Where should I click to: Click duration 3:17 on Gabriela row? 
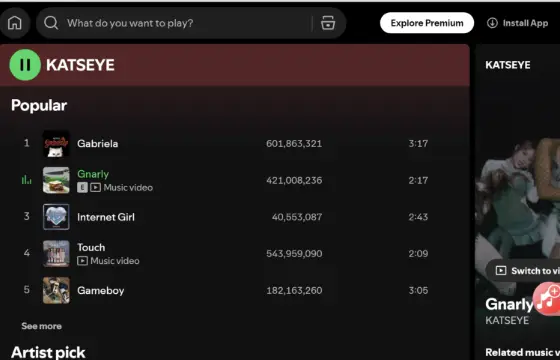pyautogui.click(x=418, y=144)
